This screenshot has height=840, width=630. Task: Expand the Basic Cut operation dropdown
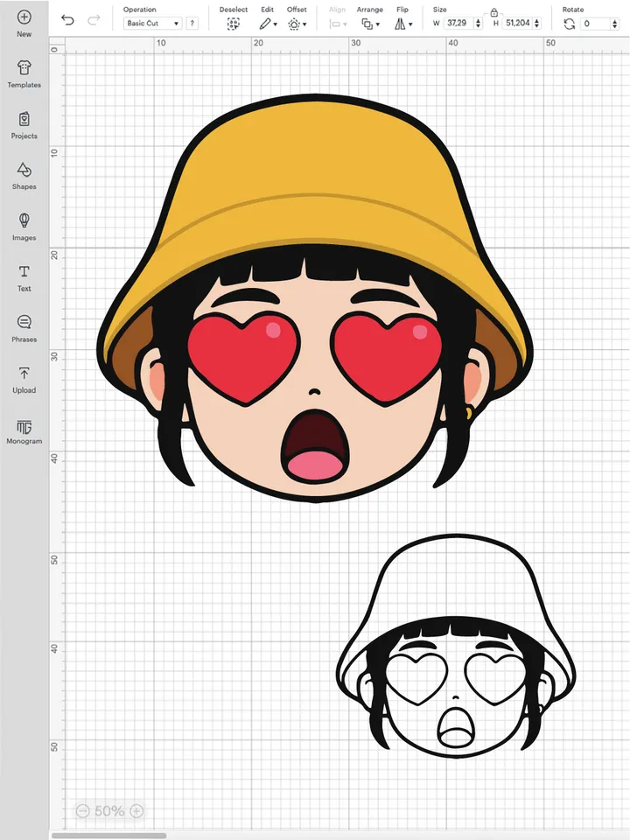(152, 24)
